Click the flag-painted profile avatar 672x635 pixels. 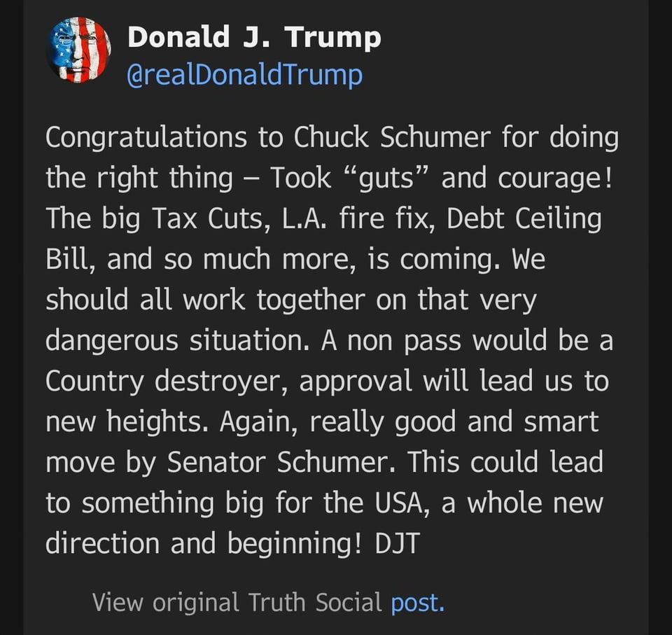(78, 50)
